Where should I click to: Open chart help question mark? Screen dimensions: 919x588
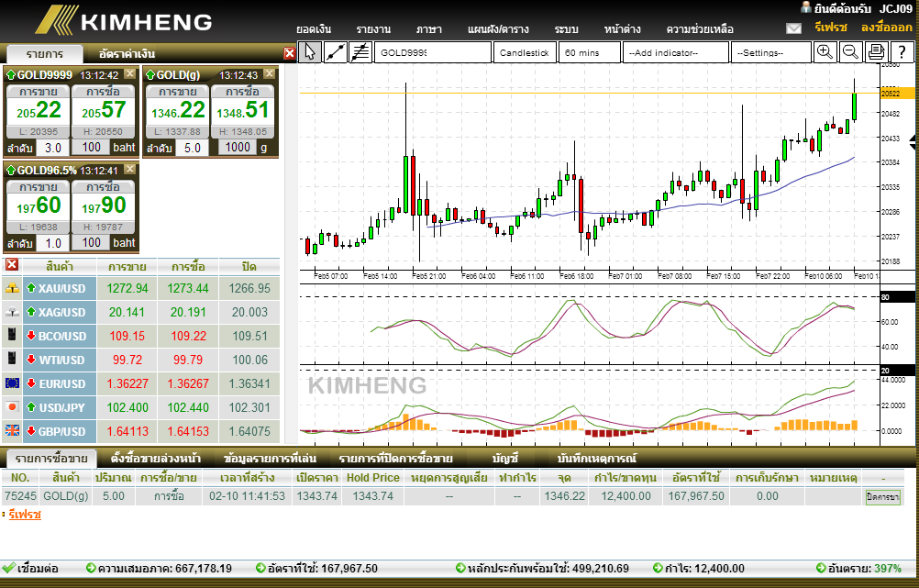coord(902,52)
